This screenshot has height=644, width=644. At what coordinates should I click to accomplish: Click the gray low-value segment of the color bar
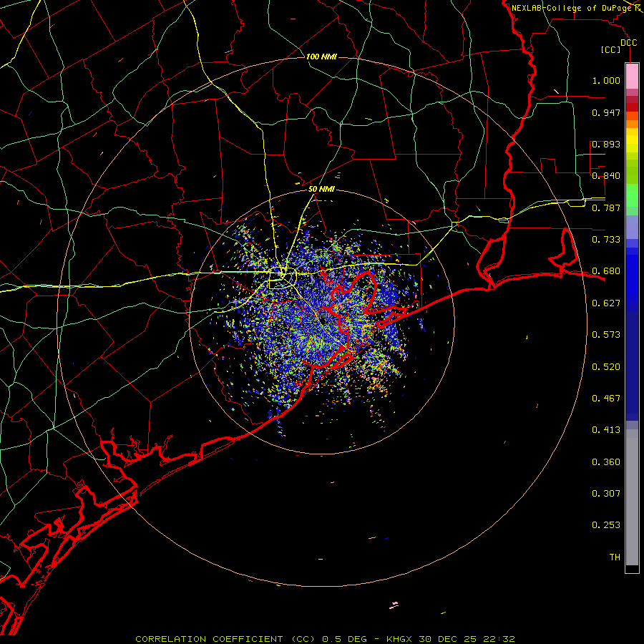632,497
